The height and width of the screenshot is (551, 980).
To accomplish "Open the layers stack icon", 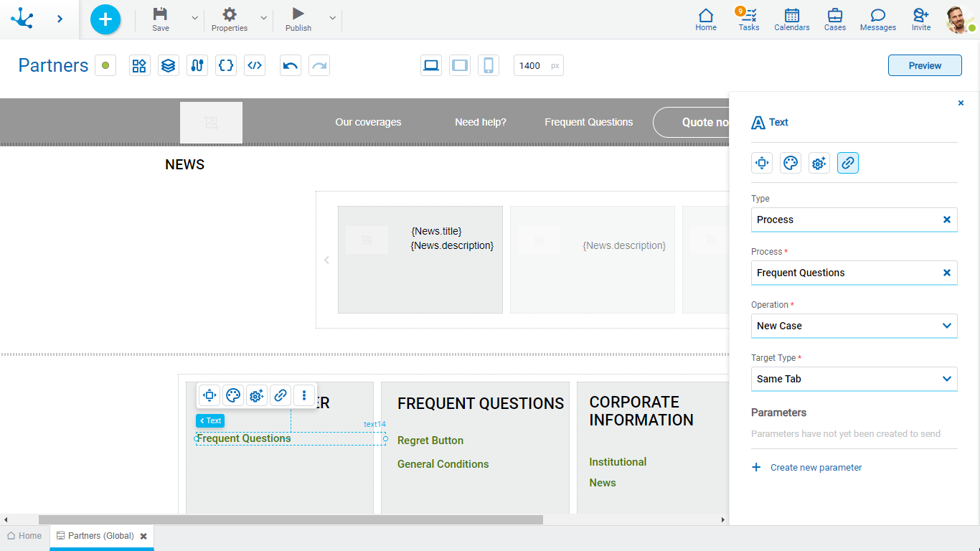I will point(169,66).
